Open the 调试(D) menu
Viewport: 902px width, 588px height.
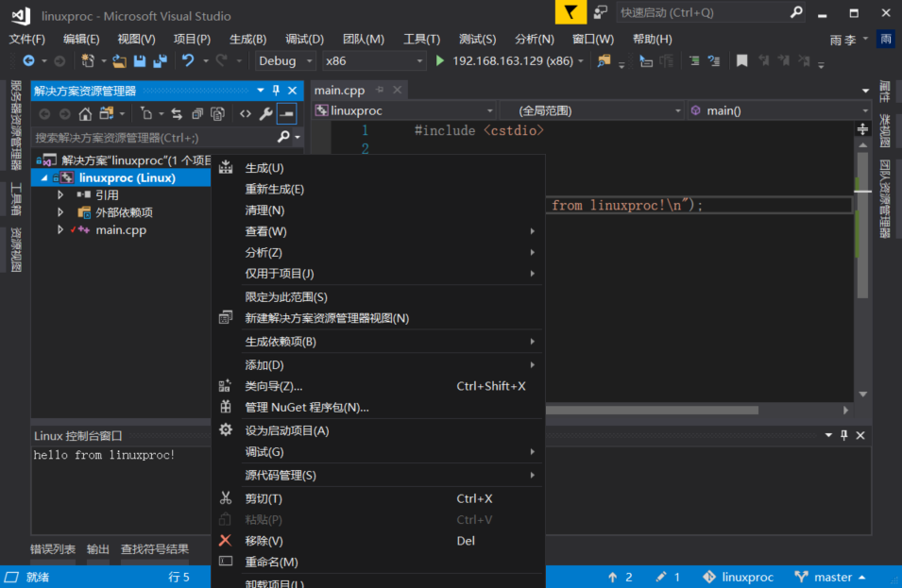304,39
